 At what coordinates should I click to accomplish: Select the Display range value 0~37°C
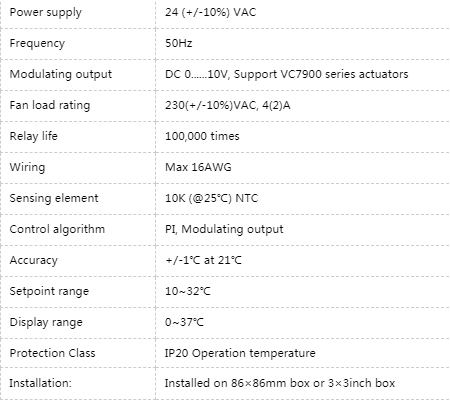(x=184, y=322)
